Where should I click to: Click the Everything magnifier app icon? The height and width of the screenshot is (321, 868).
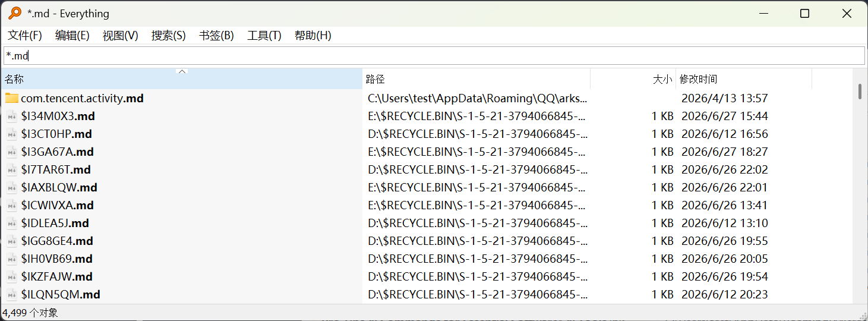click(x=15, y=13)
